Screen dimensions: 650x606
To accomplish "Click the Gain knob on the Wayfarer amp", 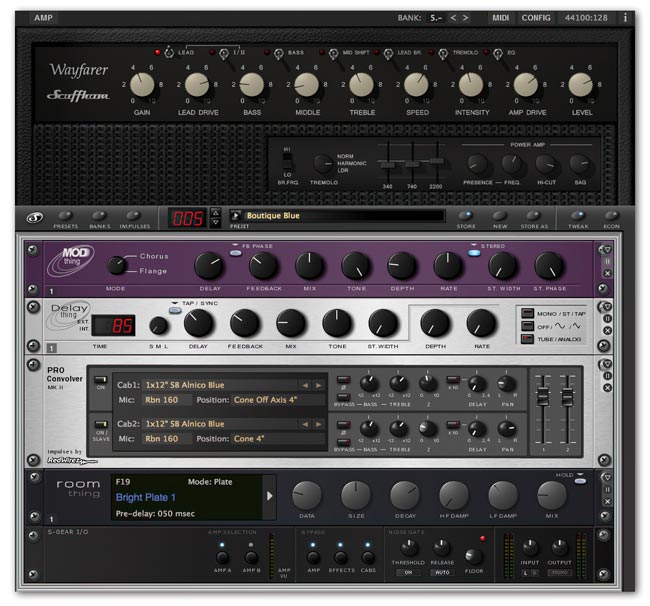I will tap(142, 85).
